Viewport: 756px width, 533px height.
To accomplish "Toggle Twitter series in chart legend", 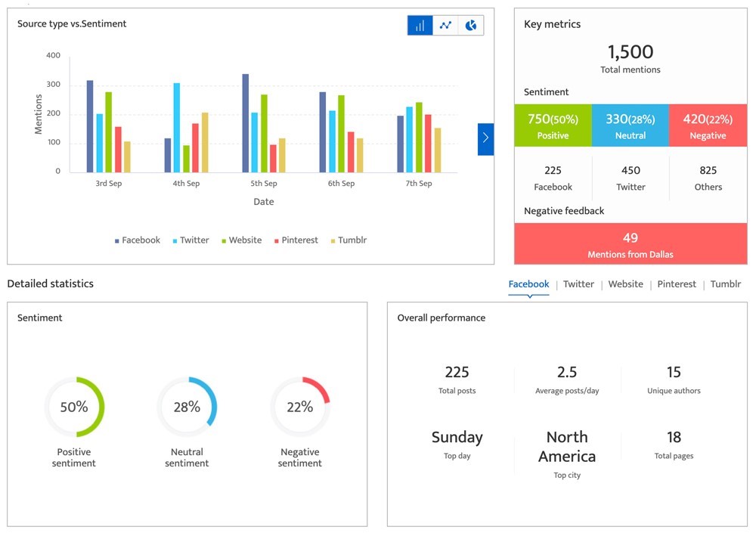I will click(x=191, y=240).
